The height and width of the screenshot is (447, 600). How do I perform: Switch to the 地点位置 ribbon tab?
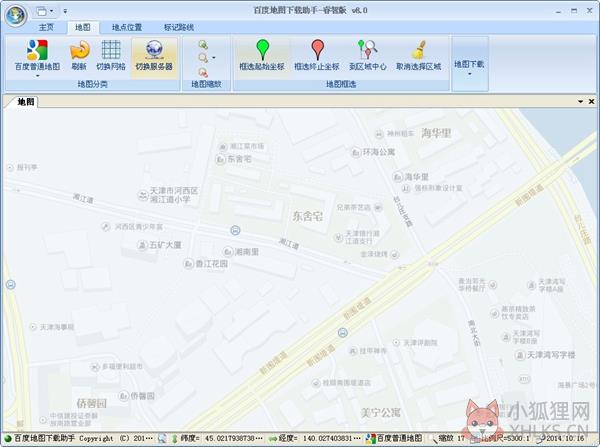(x=127, y=27)
